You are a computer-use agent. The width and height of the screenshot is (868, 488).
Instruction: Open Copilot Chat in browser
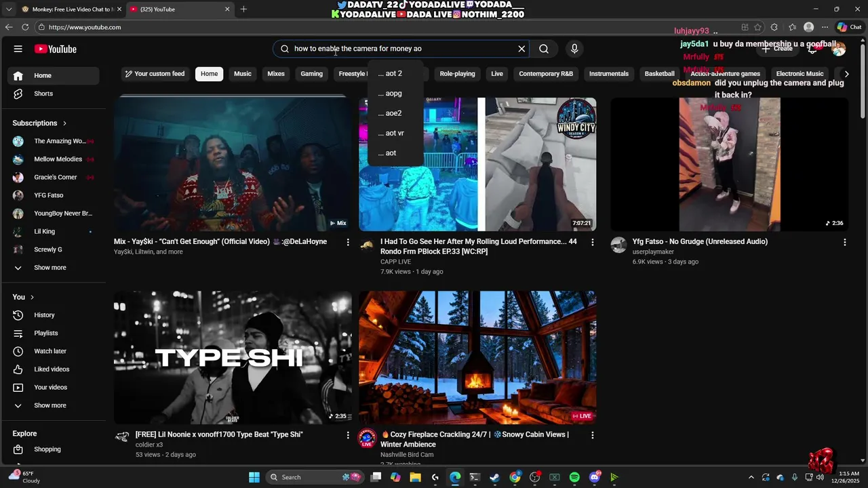[x=849, y=27]
